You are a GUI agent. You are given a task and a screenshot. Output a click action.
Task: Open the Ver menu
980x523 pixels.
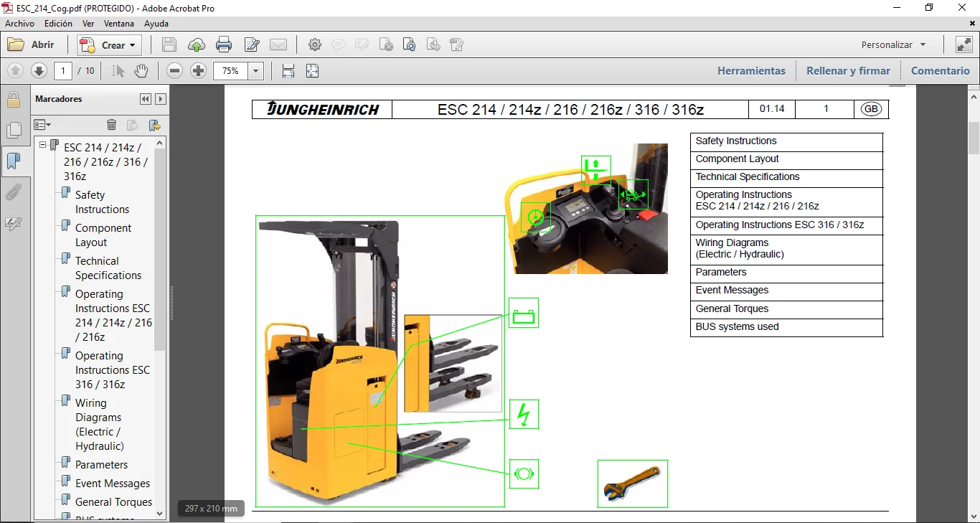tap(88, 24)
